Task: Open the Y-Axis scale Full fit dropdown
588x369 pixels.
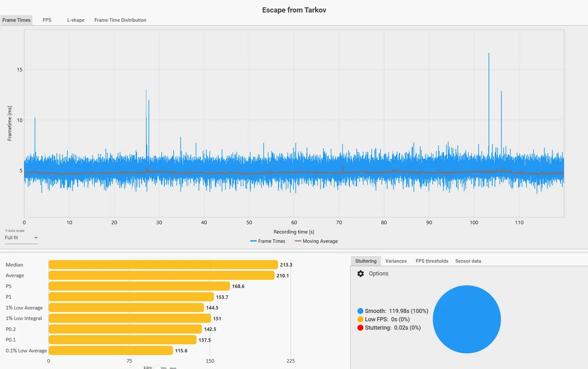Action: 21,238
